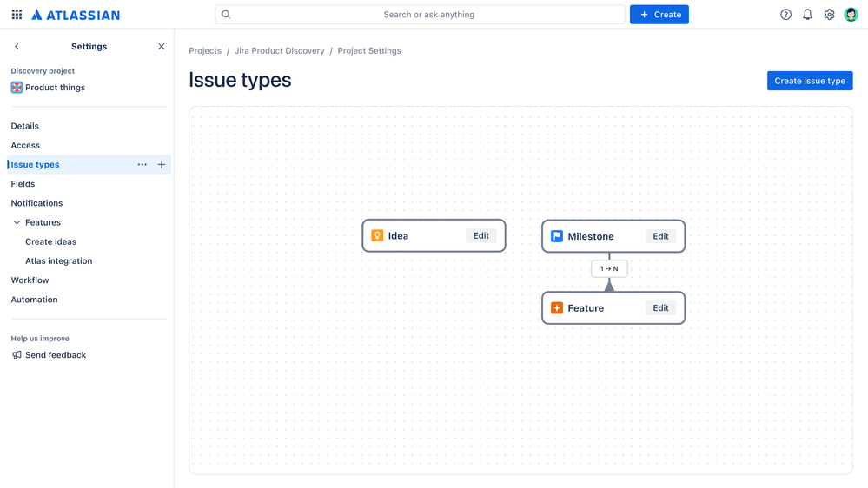Open the help question mark icon
Screen dimensions: 868x488
click(785, 15)
